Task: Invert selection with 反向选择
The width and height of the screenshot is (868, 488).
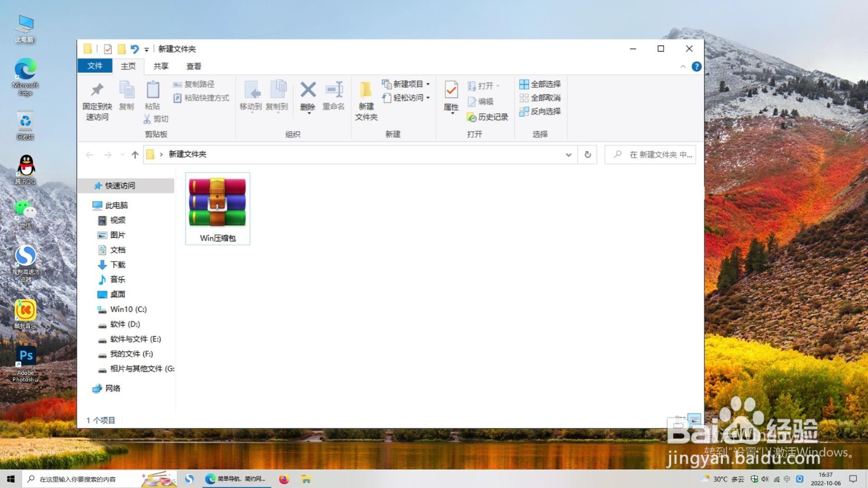Action: (541, 112)
